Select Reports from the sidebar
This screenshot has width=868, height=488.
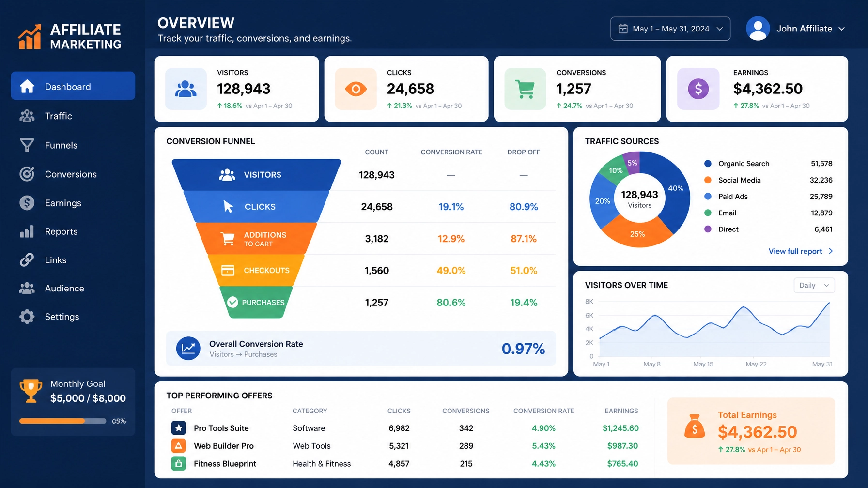pos(73,231)
